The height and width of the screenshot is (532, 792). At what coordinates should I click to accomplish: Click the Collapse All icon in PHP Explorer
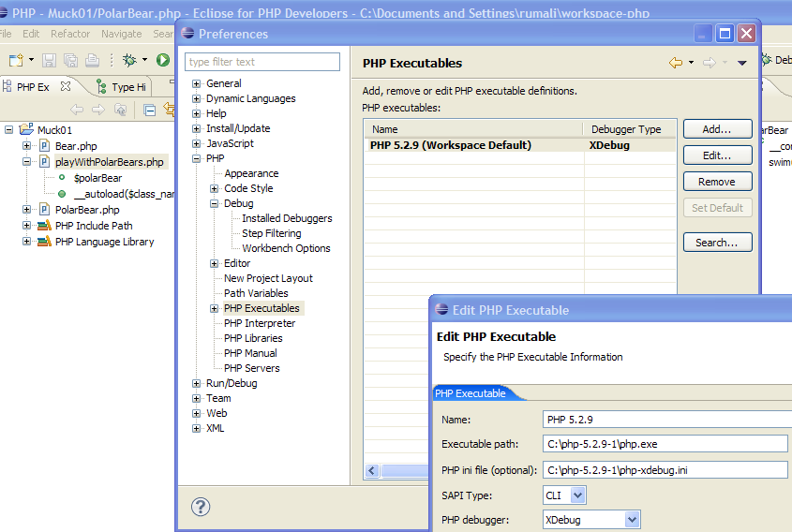coord(150,110)
